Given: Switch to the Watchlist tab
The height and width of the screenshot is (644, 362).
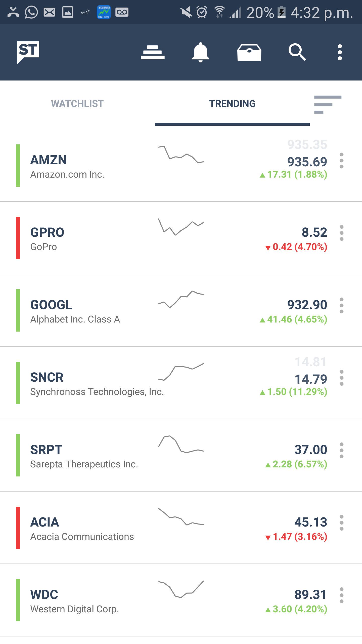Looking at the screenshot, I should tap(77, 104).
